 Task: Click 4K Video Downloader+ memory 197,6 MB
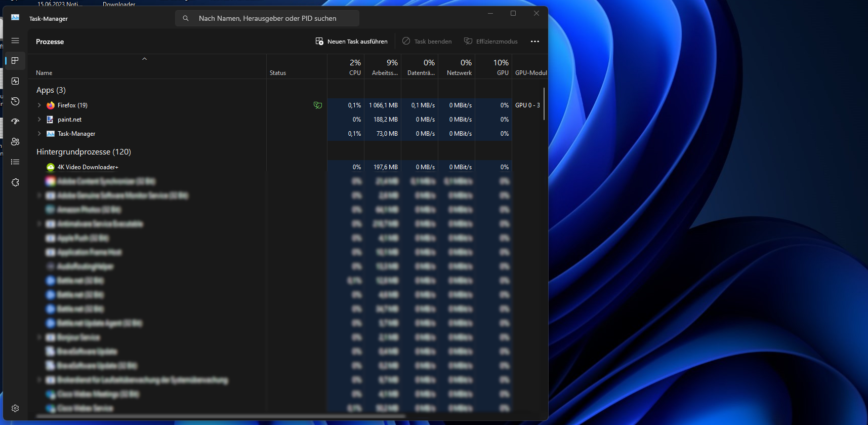pyautogui.click(x=386, y=167)
